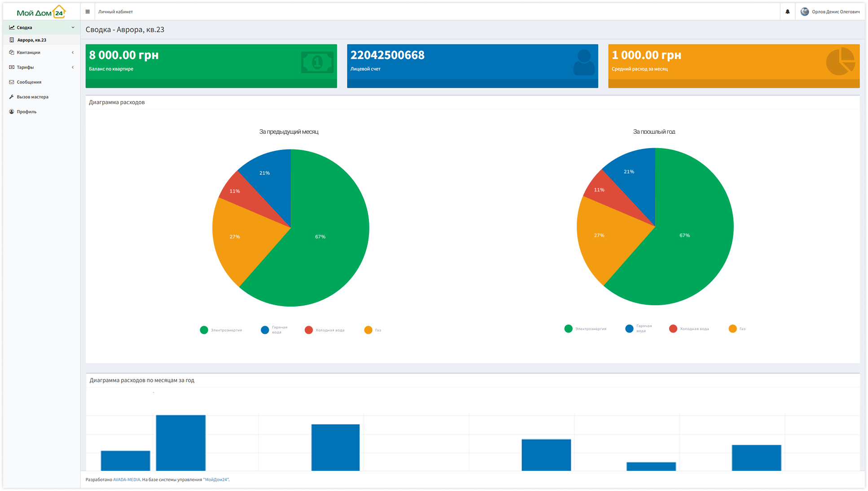Viewport: 868px width, 491px height.
Task: Expand the Квитанции submenu arrow
Action: click(73, 53)
